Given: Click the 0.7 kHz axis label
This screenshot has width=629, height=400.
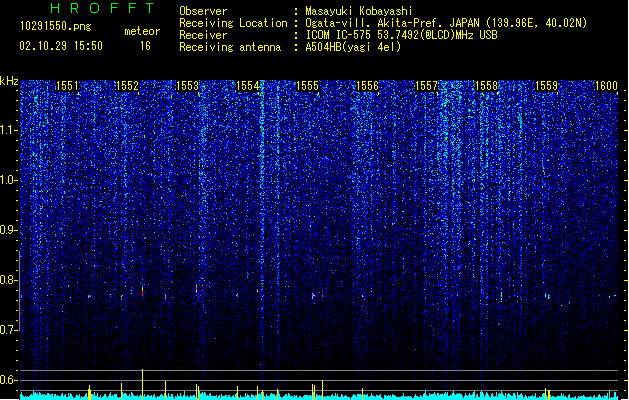Looking at the screenshot, I should point(8,330).
